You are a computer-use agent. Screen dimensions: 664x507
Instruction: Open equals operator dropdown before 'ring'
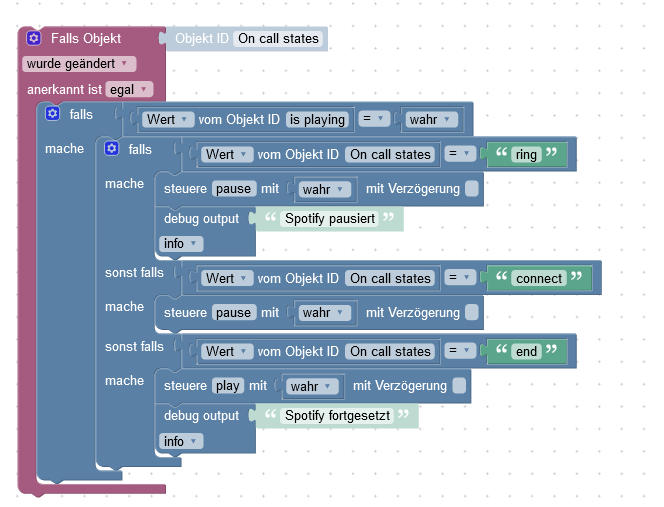tap(460, 154)
